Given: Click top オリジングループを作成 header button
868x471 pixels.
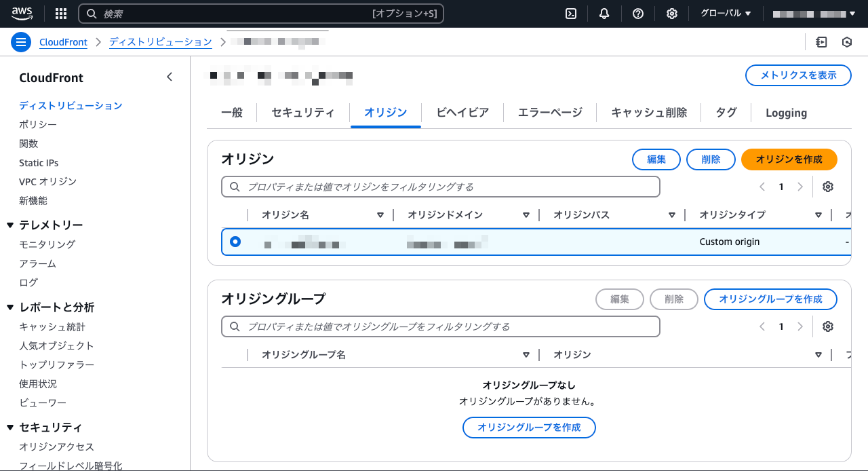Looking at the screenshot, I should (770, 299).
